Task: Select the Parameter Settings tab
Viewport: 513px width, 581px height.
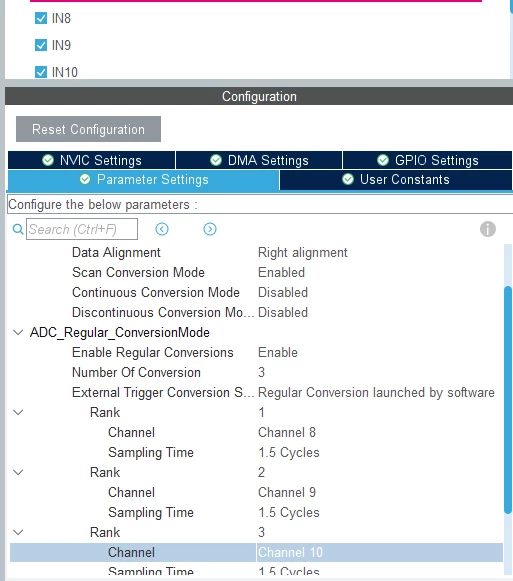Action: click(x=143, y=180)
